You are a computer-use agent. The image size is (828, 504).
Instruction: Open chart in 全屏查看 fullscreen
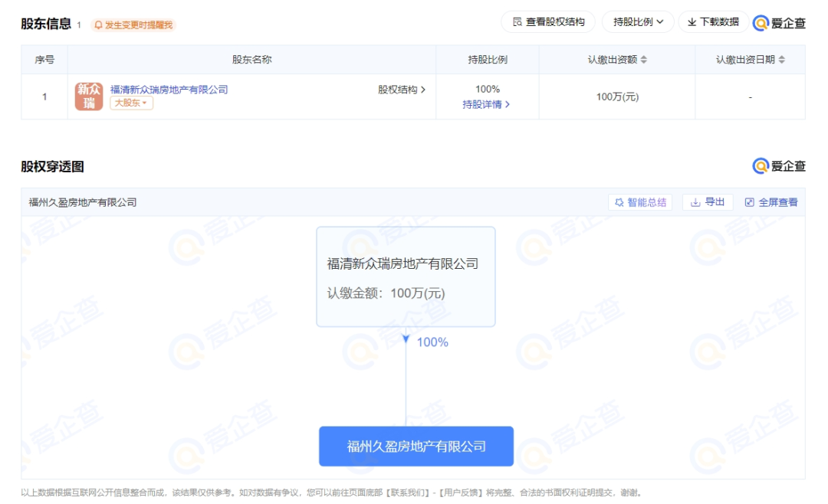click(x=771, y=202)
